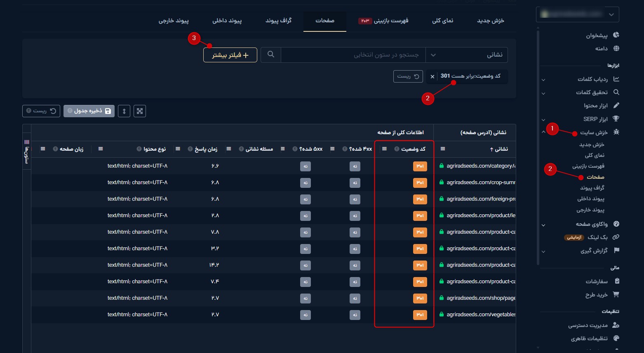Remove the 'کد وضعیت 301' filter chip with its X
This screenshot has width=644, height=353.
pyautogui.click(x=432, y=76)
